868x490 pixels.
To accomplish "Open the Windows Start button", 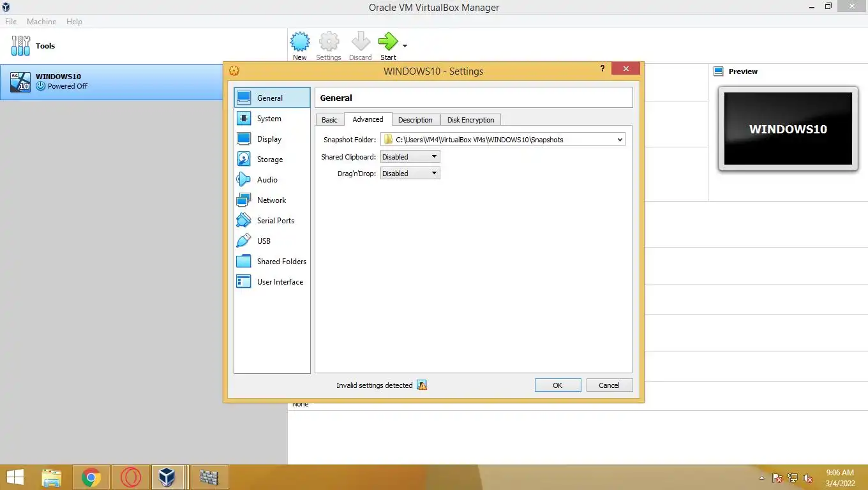I will [x=15, y=477].
